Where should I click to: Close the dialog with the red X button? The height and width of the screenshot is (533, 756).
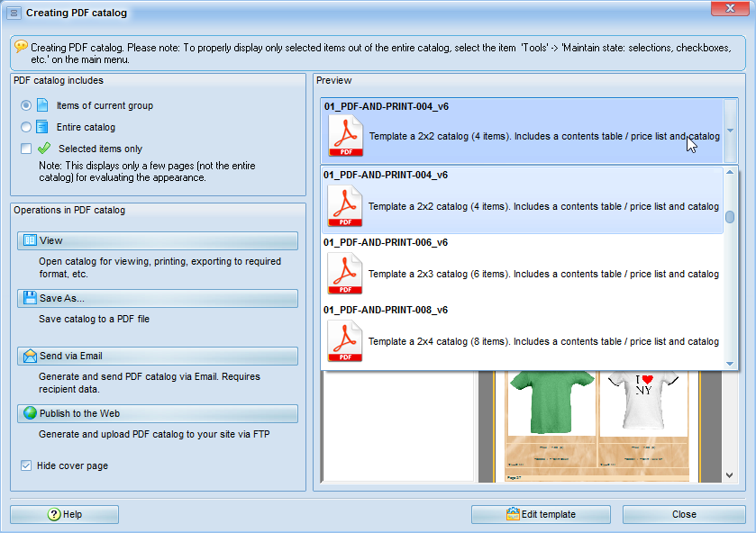click(730, 8)
